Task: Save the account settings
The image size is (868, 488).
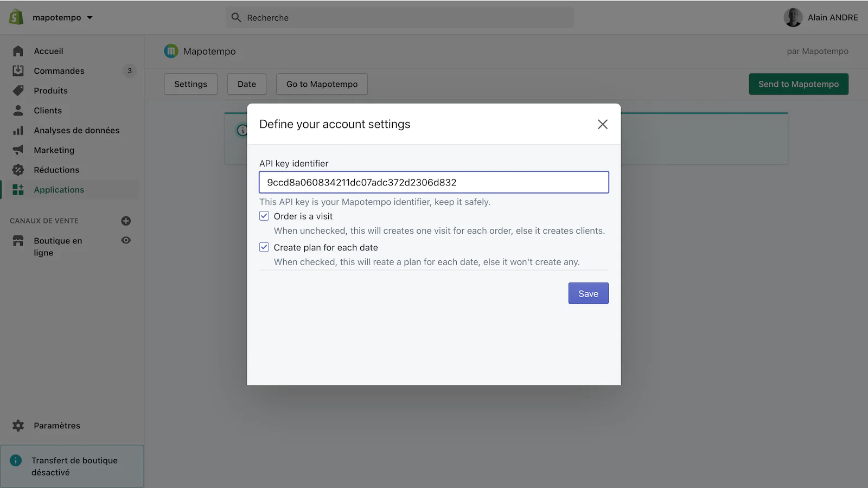Action: point(588,293)
